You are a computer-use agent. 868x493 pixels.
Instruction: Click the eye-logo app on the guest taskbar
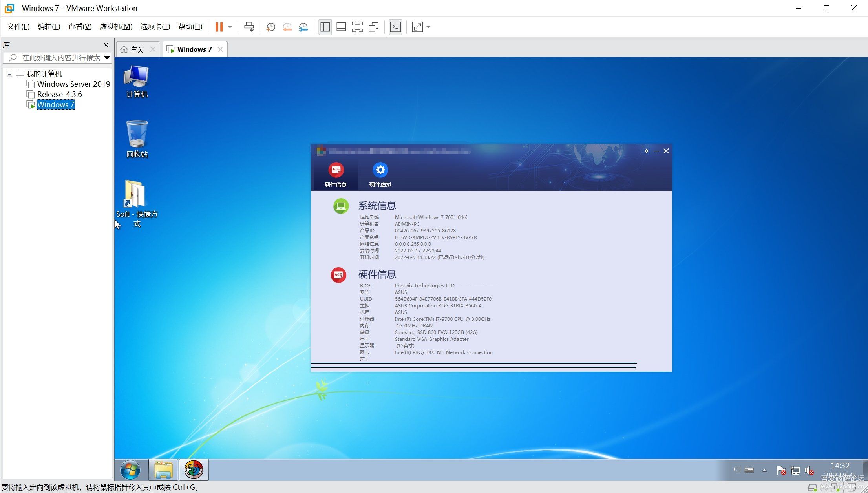[x=194, y=470]
